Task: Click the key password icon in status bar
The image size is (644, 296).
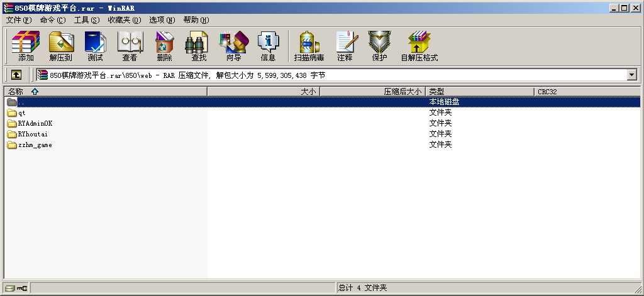Action: tap(22, 288)
